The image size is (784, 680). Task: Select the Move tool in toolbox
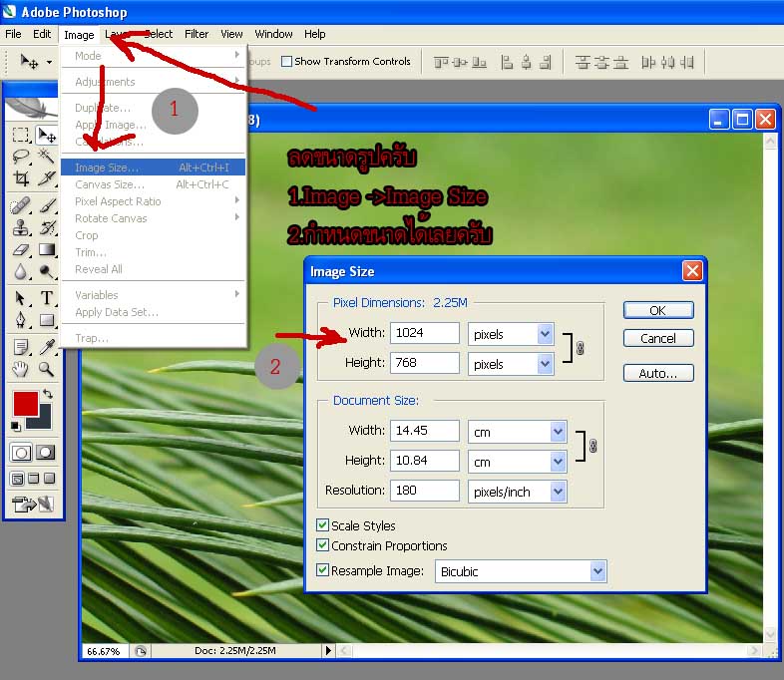coord(47,135)
